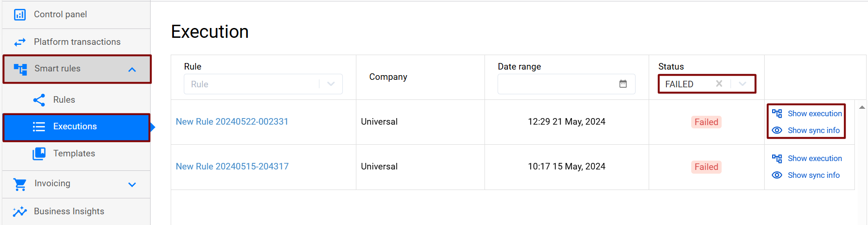The height and width of the screenshot is (225, 868).
Task: Expand the Invoicing menu chevron
Action: click(x=132, y=184)
